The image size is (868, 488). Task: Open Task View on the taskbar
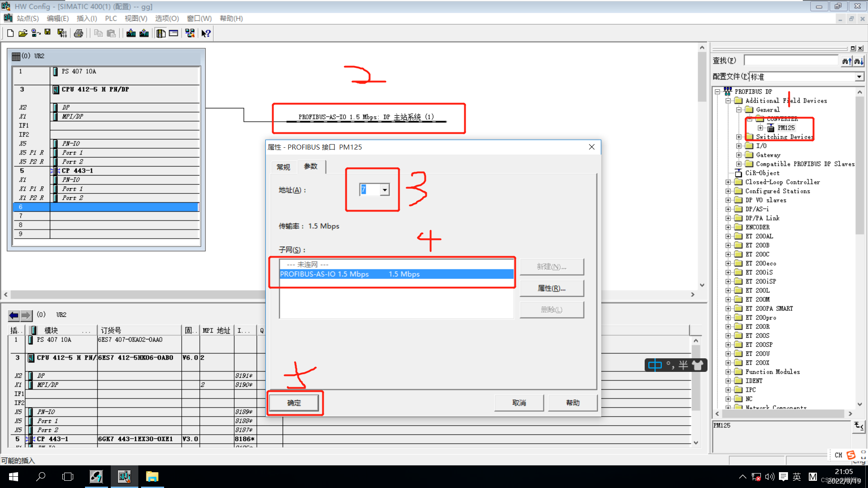click(68, 477)
